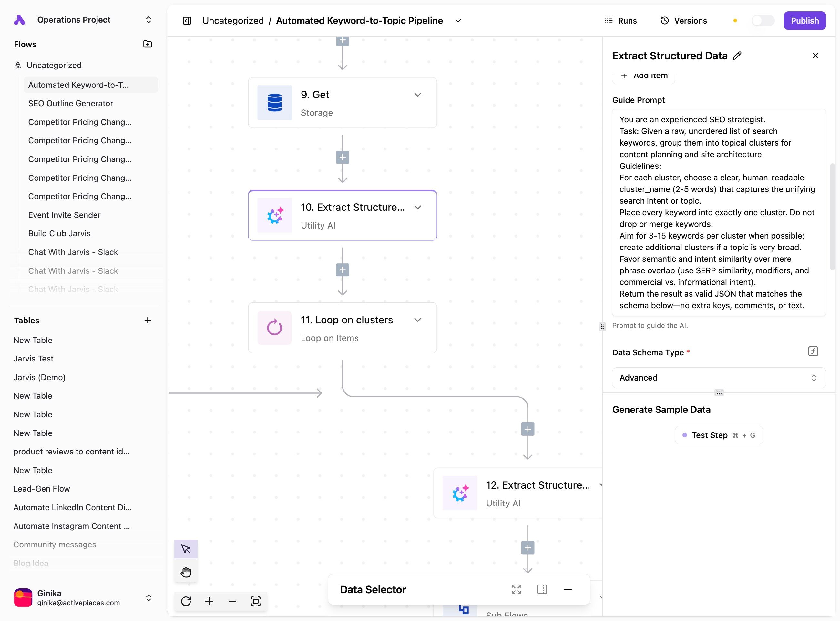Viewport: 840px width, 621px height.
Task: Select the hand pan tool
Action: click(186, 572)
